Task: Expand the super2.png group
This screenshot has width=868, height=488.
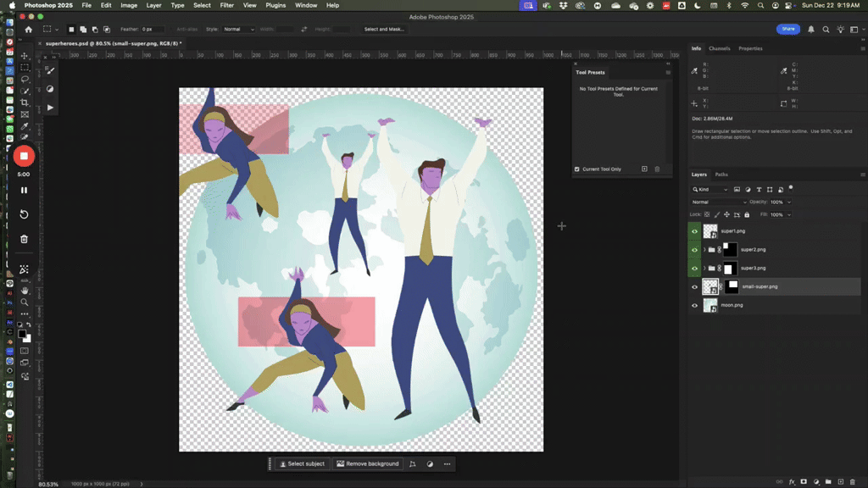Action: pos(704,249)
